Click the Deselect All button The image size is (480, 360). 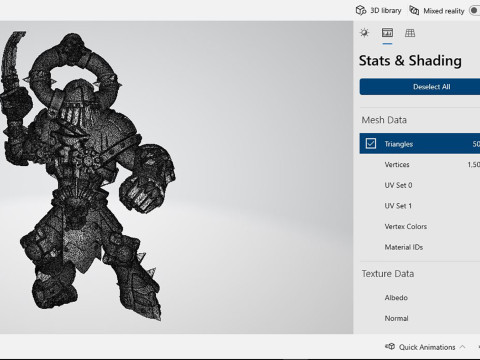pos(420,87)
